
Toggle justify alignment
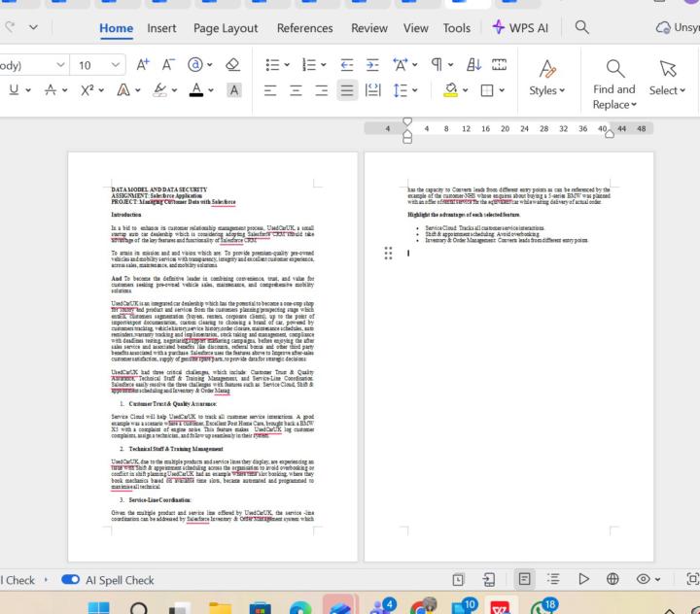[347, 90]
